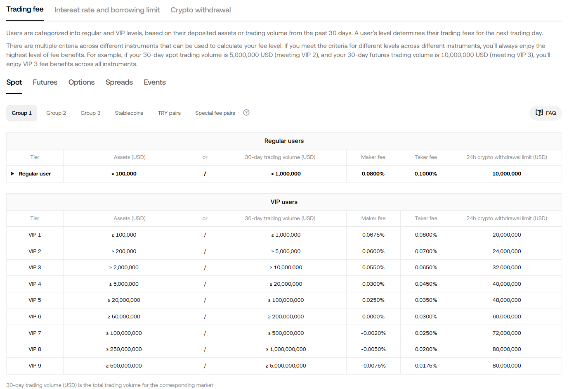Click the ≥ 2,000,000 assets cell
Image resolution: width=588 pixels, height=389 pixels.
(124, 268)
